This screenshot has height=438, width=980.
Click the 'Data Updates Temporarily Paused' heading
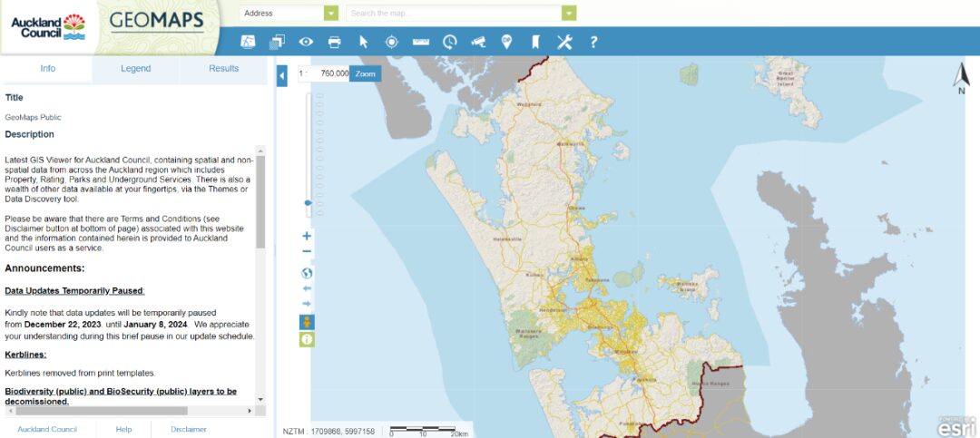[x=75, y=291]
